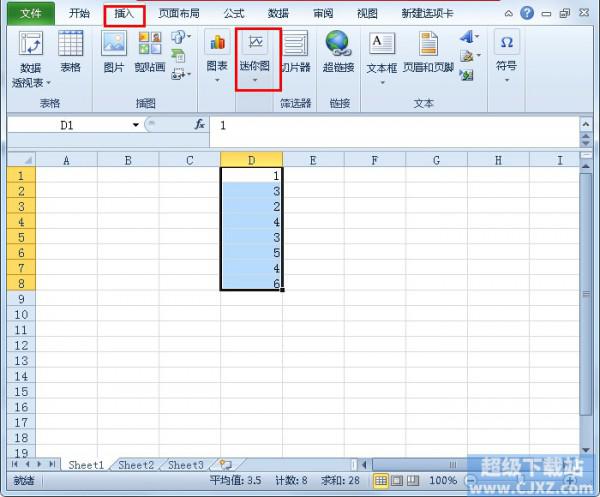The height and width of the screenshot is (497, 600).
Task: Switch to Page Layout view in status bar
Action: [x=397, y=481]
